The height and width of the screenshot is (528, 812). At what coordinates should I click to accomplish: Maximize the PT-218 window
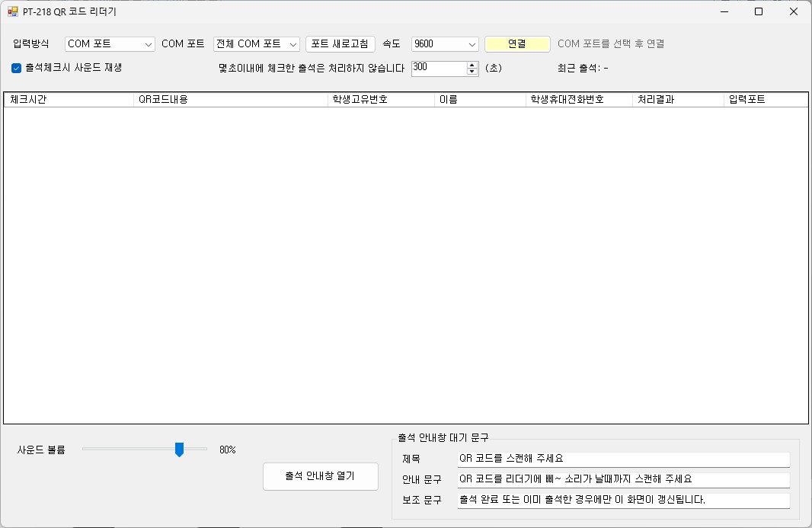click(x=759, y=11)
